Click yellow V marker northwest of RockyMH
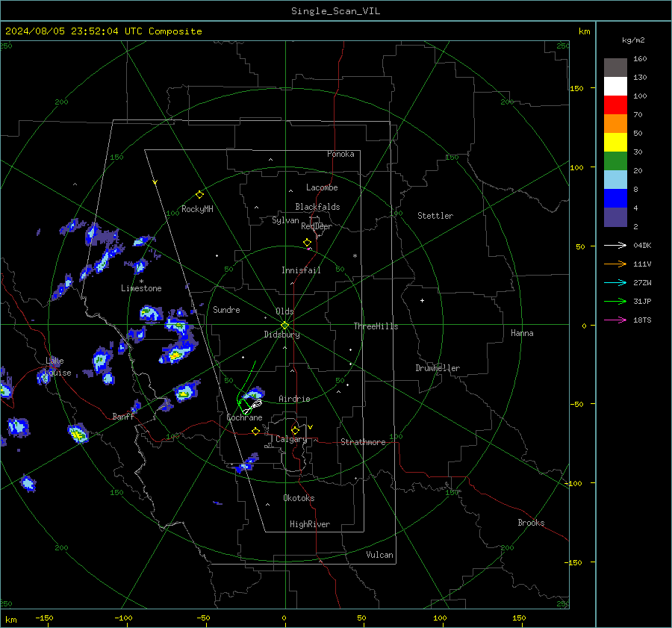 [155, 182]
